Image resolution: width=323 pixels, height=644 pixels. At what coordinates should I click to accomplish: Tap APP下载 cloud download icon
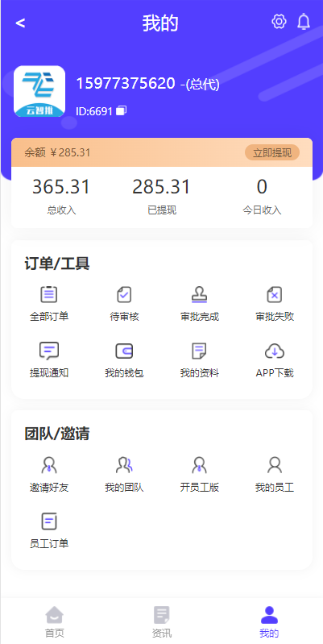[275, 351]
